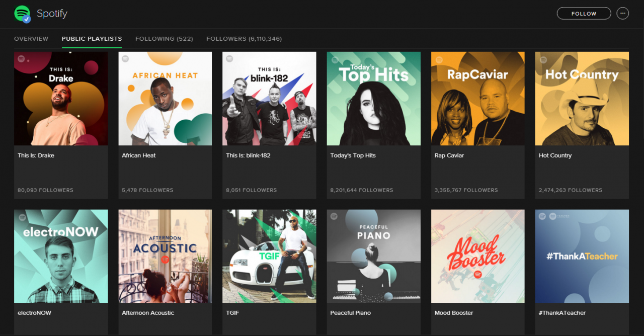Open the This Is: Drake playlist cover
This screenshot has height=336, width=644.
click(x=61, y=99)
